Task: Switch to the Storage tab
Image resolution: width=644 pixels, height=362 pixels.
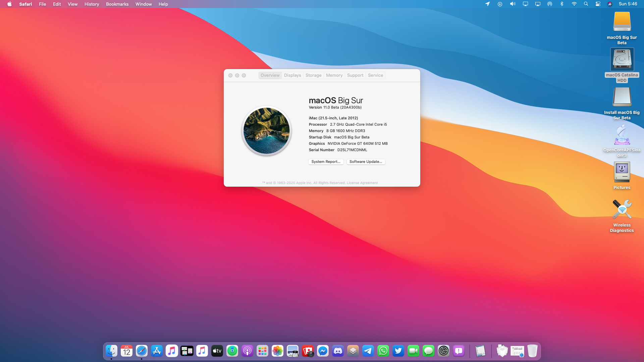Action: point(313,75)
